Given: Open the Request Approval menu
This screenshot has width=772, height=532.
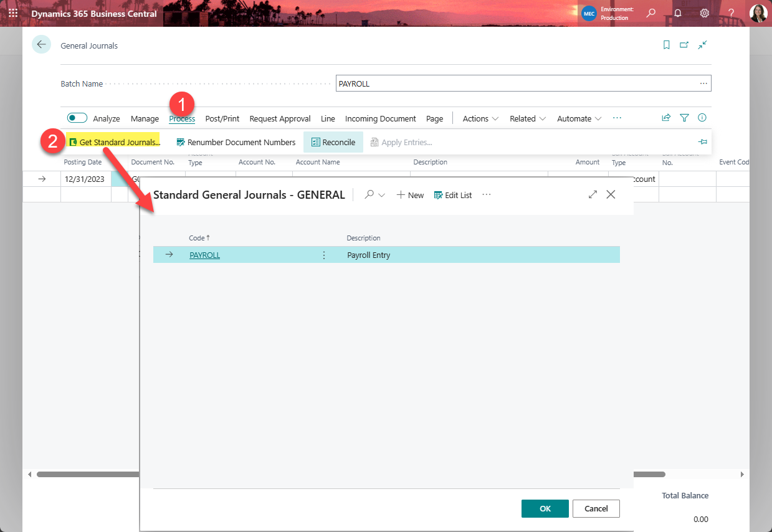Looking at the screenshot, I should (x=280, y=118).
